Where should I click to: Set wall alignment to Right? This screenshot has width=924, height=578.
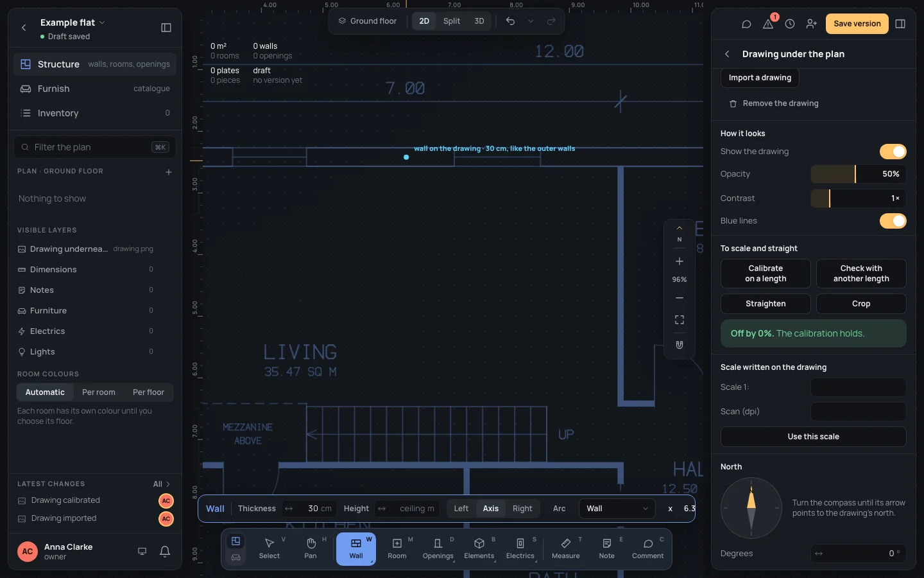pyautogui.click(x=522, y=509)
